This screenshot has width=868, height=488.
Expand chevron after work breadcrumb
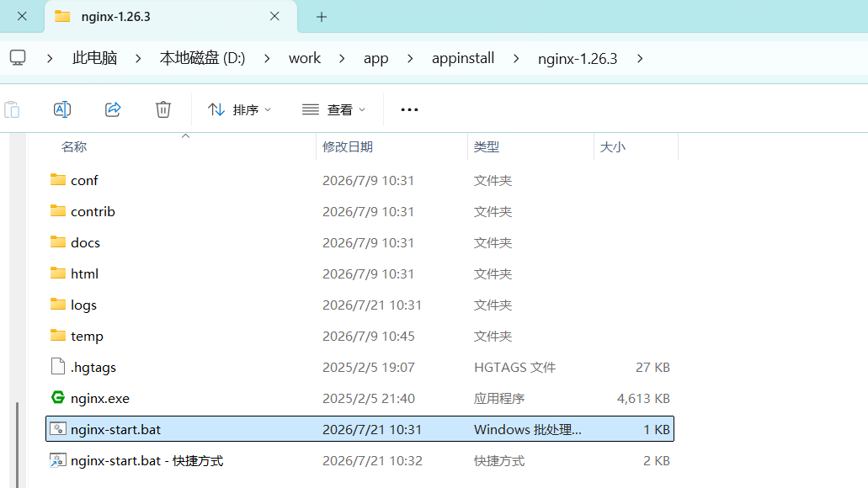(x=342, y=58)
